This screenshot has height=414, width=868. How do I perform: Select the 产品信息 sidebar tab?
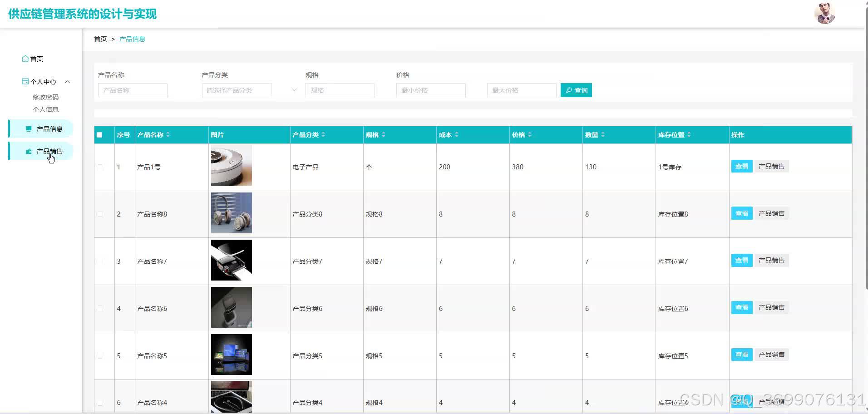coord(41,129)
